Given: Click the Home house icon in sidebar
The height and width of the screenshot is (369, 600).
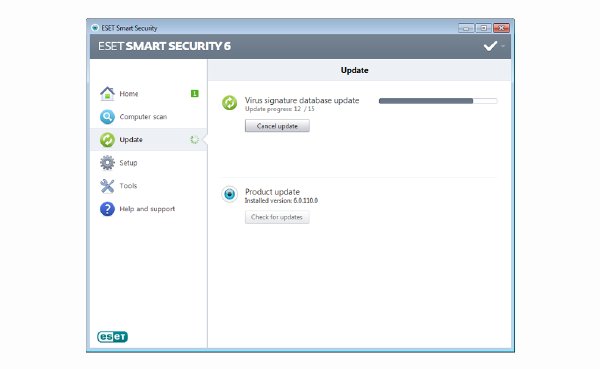Looking at the screenshot, I should click(107, 94).
